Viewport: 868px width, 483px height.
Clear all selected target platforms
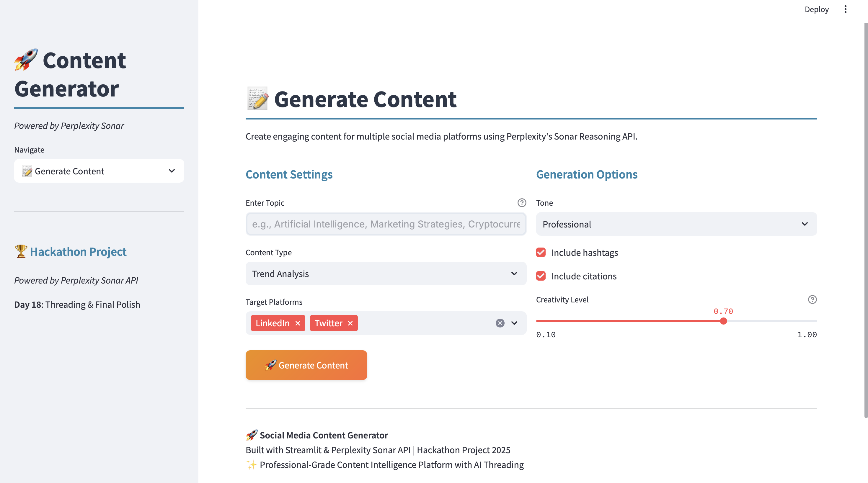500,323
